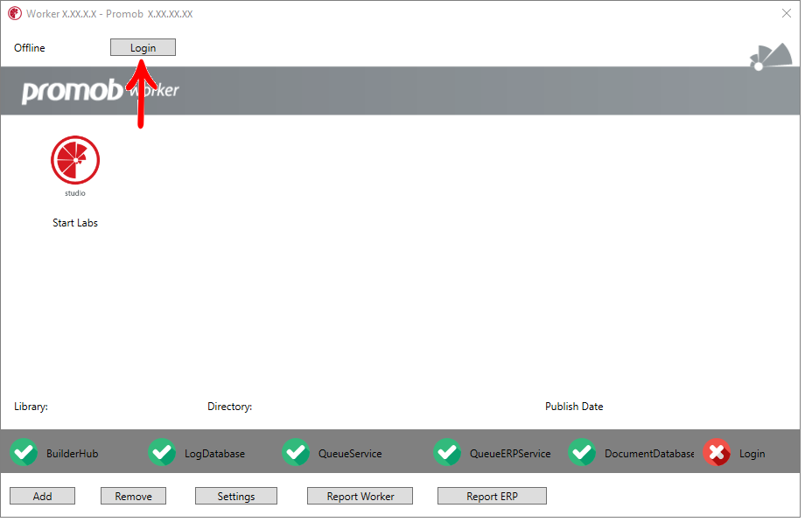Click the Start Labs label
This screenshot has width=812, height=522.
(75, 222)
